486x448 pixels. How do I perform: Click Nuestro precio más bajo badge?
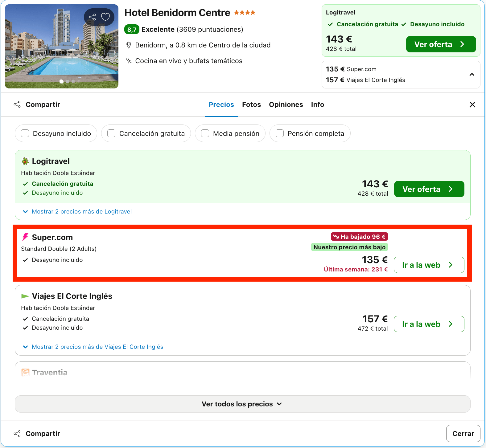click(349, 247)
